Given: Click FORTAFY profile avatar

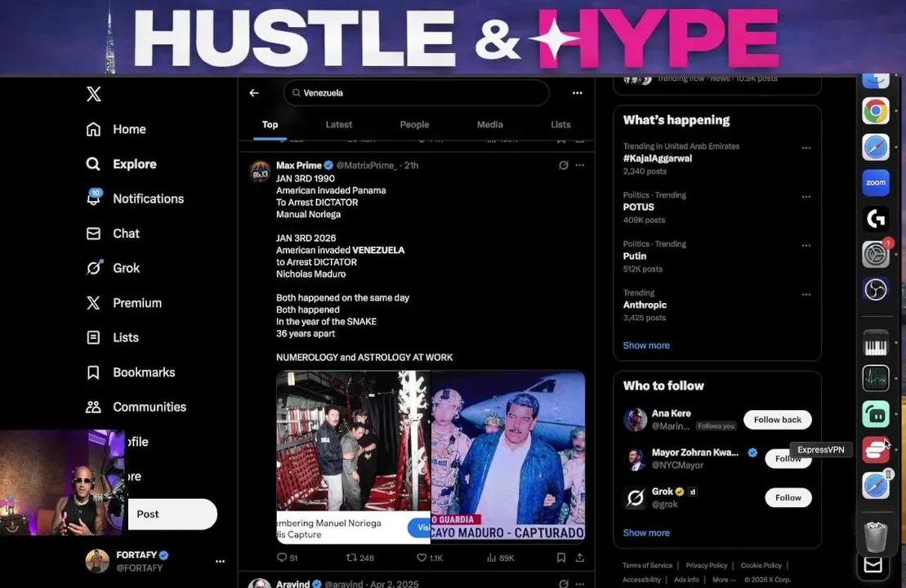Looking at the screenshot, I should point(97,561).
